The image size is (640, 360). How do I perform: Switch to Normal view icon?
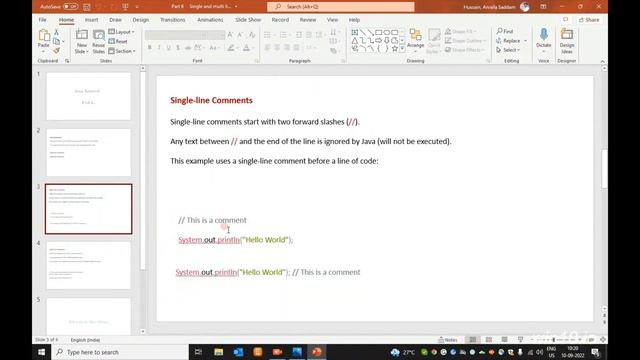[473, 340]
